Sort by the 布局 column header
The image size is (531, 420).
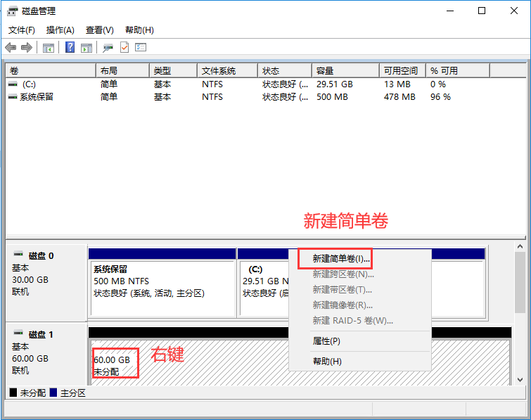(122, 71)
